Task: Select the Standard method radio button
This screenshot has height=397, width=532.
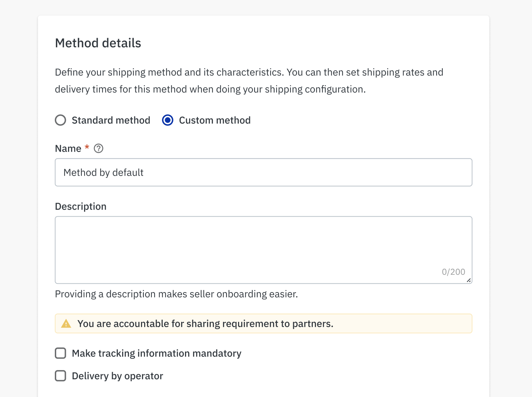Action: pyautogui.click(x=61, y=120)
